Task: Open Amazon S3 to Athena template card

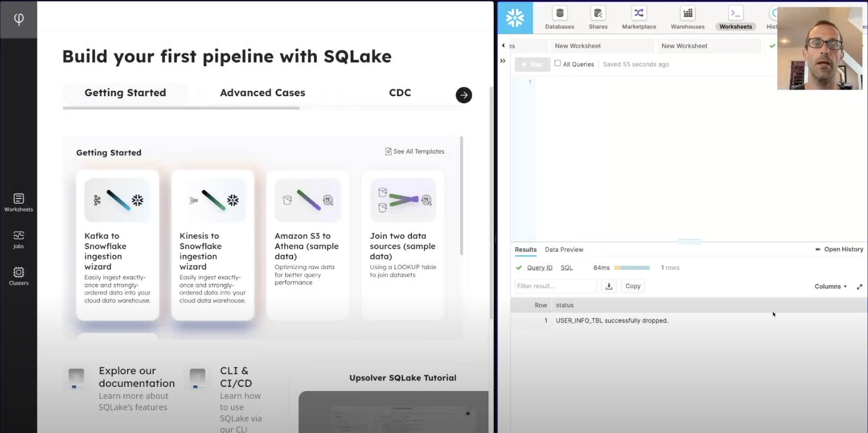Action: click(308, 245)
